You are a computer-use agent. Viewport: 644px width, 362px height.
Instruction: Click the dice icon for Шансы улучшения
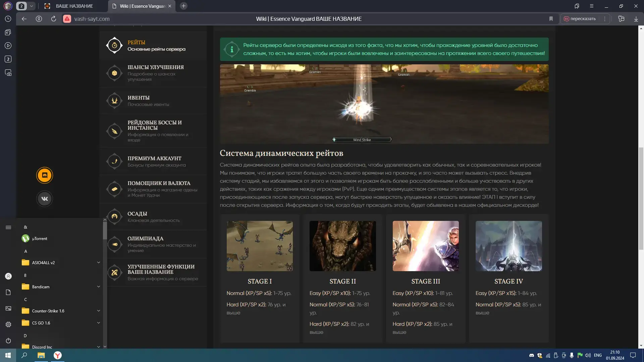pos(114,73)
